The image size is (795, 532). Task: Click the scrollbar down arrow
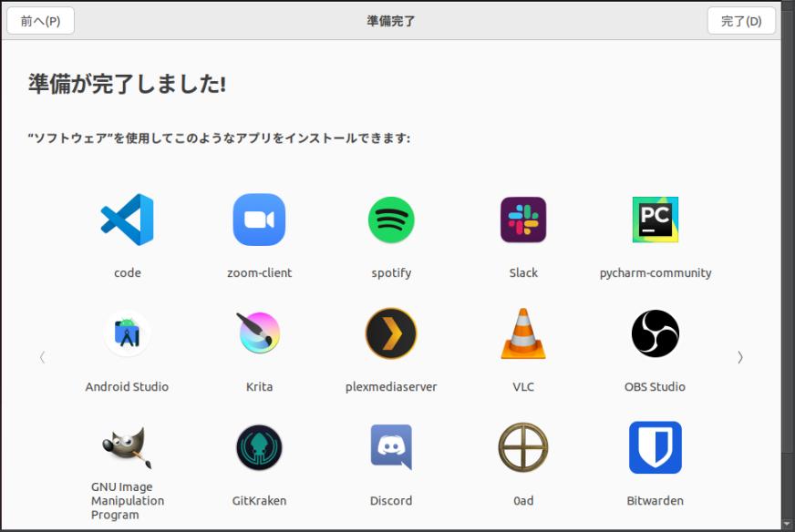coord(787,524)
